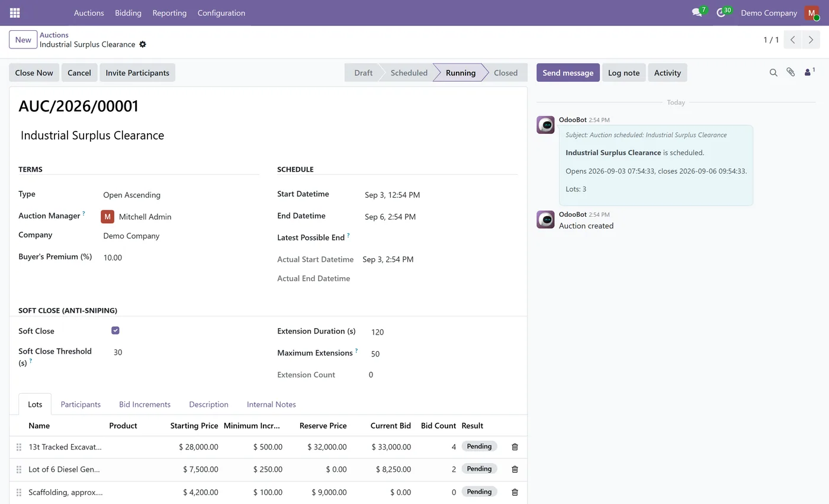829x504 pixels.
Task: Delete the Lot of 6 Diesel Generators row
Action: (x=515, y=470)
